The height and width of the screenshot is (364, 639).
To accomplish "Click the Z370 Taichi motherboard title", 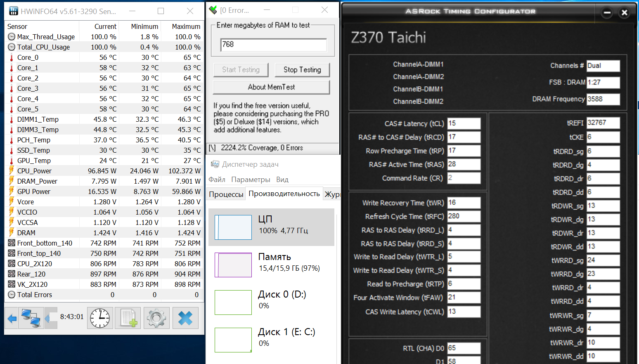I will [x=388, y=38].
